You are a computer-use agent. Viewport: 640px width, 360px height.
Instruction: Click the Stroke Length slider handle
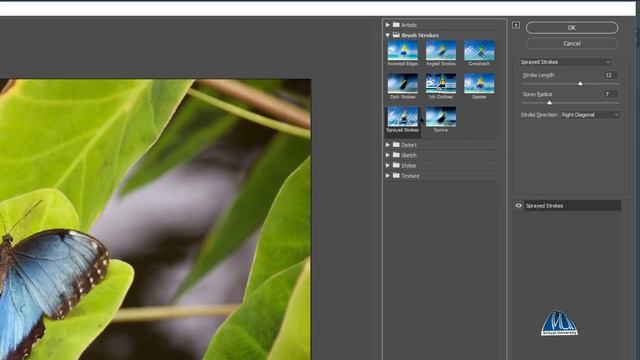580,84
